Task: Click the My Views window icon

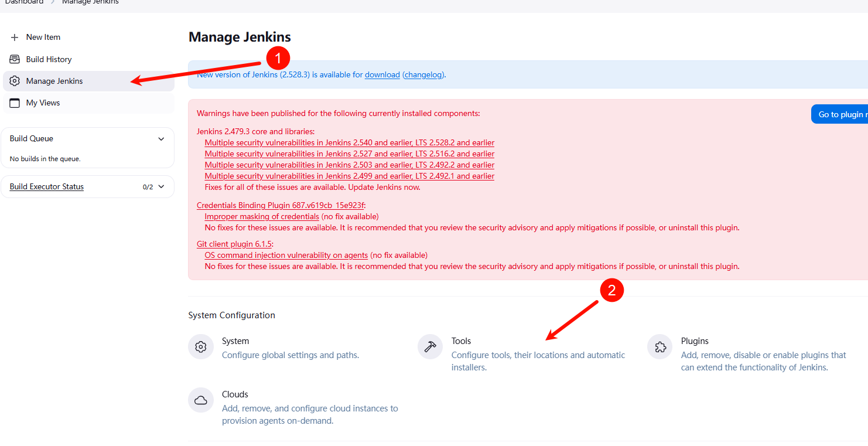Action: [x=15, y=103]
